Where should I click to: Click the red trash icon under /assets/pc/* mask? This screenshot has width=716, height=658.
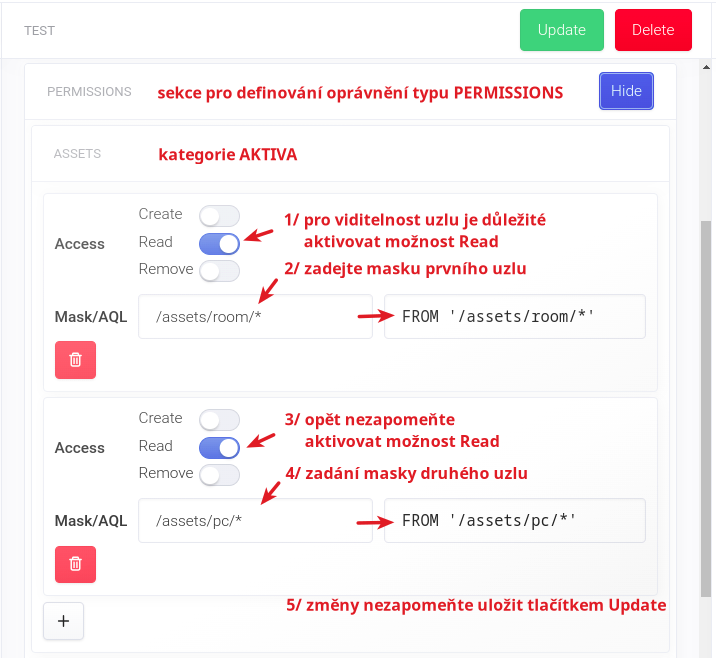(75, 564)
